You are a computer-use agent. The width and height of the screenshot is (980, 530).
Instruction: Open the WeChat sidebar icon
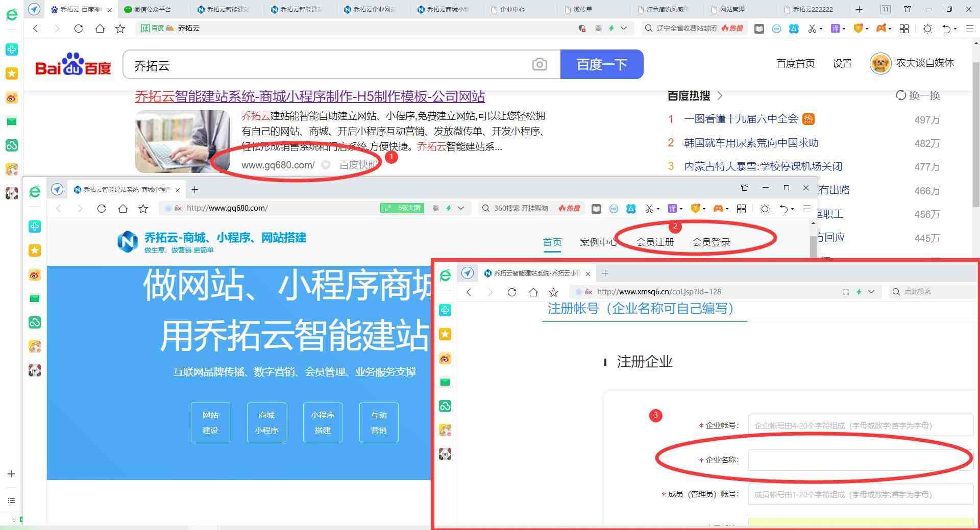point(12,121)
